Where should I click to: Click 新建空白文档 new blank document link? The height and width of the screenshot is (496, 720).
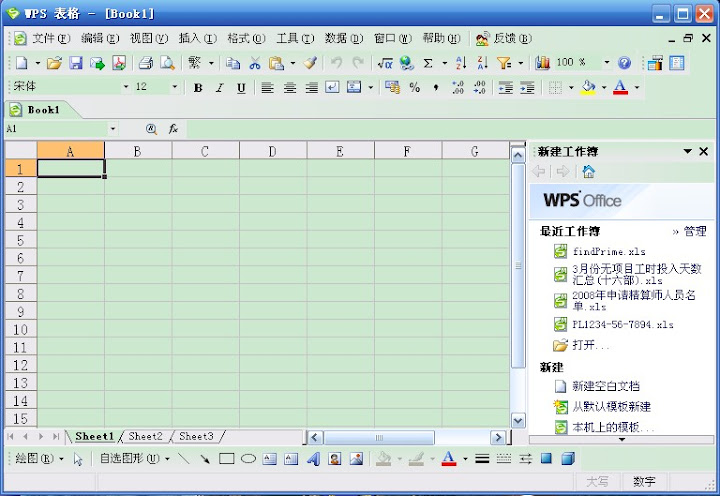coord(606,386)
